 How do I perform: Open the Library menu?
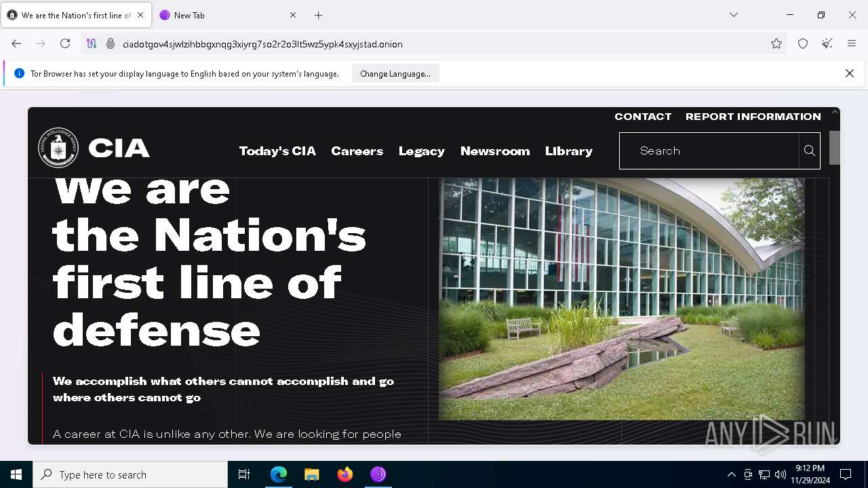569,151
